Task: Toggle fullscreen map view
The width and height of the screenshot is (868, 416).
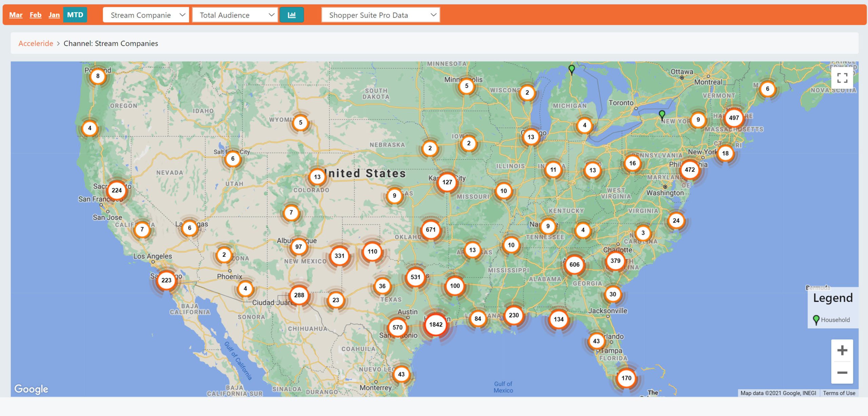Action: [x=842, y=78]
